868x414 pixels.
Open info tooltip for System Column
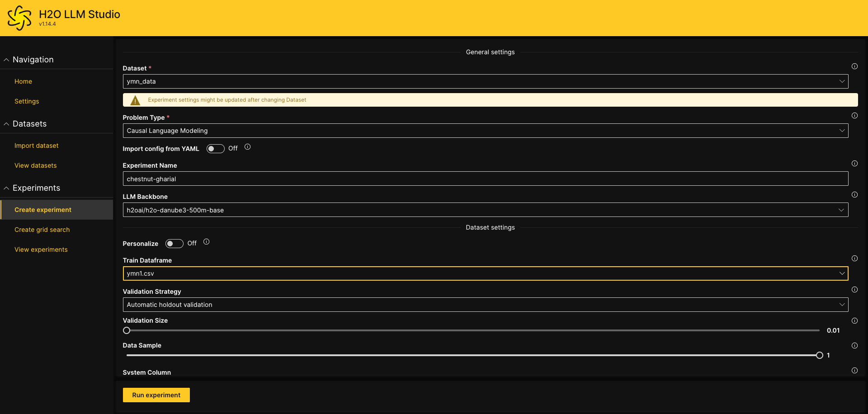pos(854,371)
